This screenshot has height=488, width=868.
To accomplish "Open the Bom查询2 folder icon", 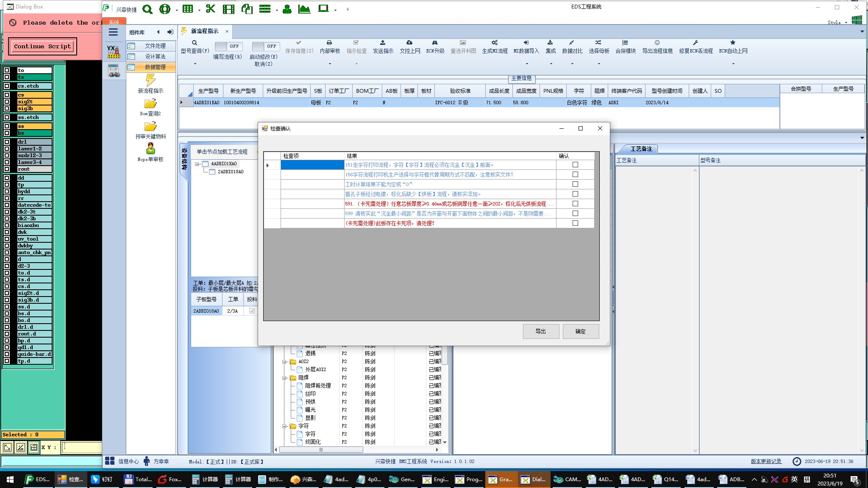I will [150, 104].
